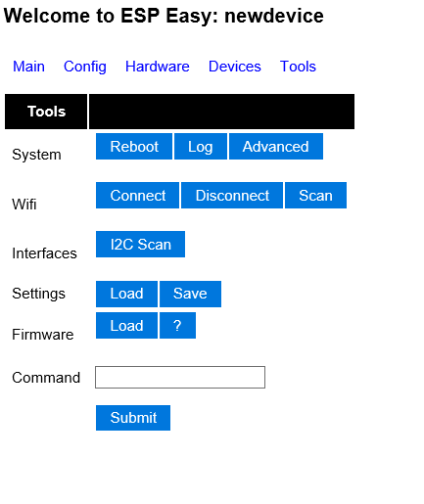Viewport: 424px width, 504px height.
Task: Run the I2C Scan
Action: (140, 245)
